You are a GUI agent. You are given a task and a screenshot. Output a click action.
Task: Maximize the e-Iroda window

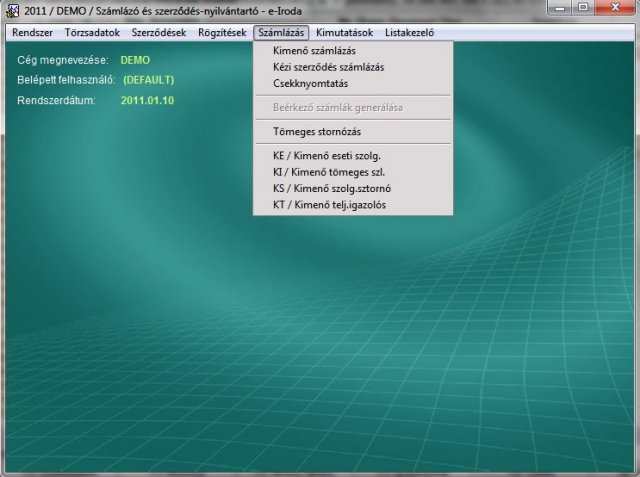(x=585, y=9)
